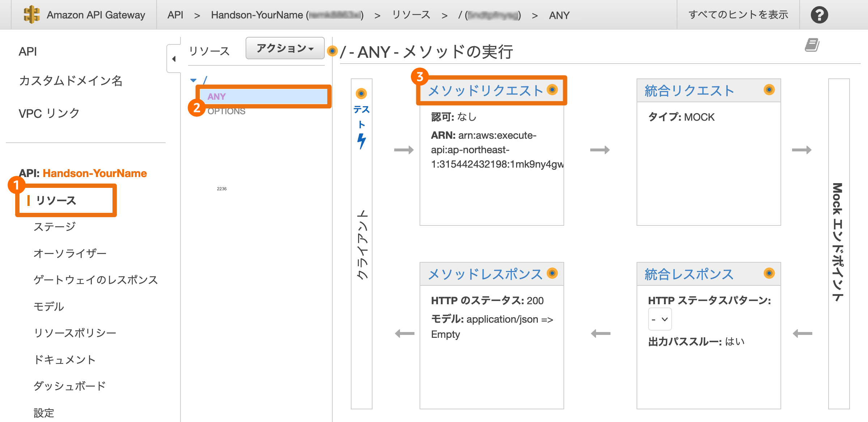Image resolution: width=868 pixels, height=422 pixels.
Task: Click the Handson-YourName API name link
Action: [95, 173]
